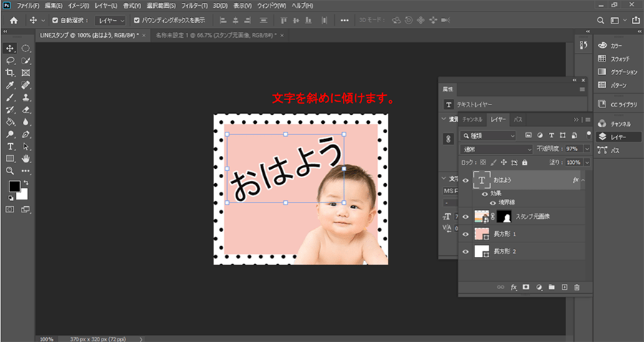This screenshot has height=342, width=644.
Task: Select the Horizontal Type tool
Action: click(10, 145)
